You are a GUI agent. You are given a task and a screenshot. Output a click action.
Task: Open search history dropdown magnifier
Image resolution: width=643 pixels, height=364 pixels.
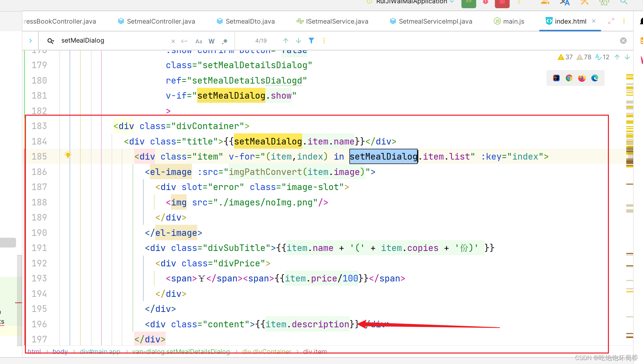point(51,41)
